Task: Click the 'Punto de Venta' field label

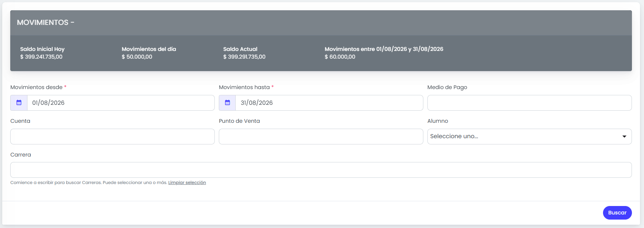Action: pos(239,121)
